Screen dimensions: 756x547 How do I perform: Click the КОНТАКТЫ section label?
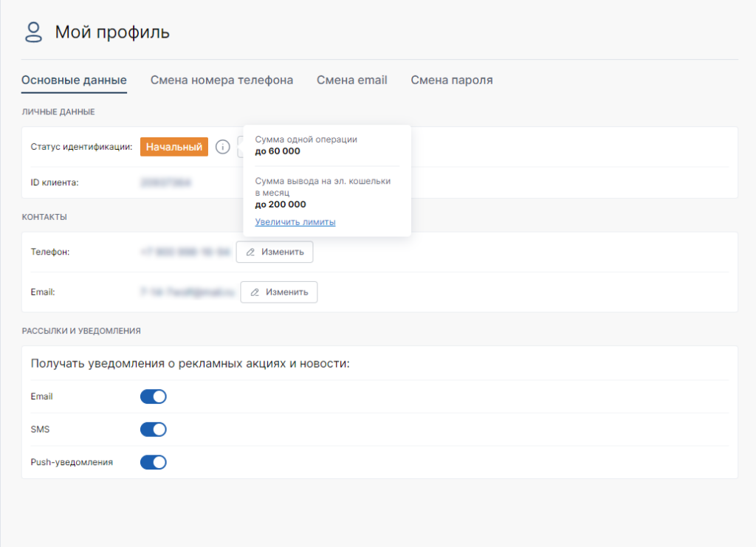point(44,217)
